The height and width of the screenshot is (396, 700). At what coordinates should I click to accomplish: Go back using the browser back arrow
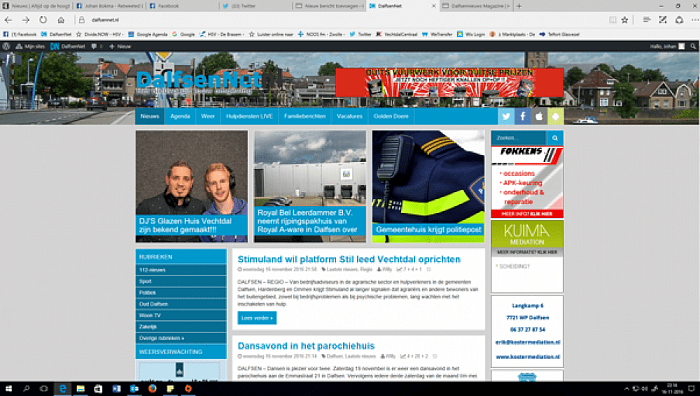(x=8, y=20)
